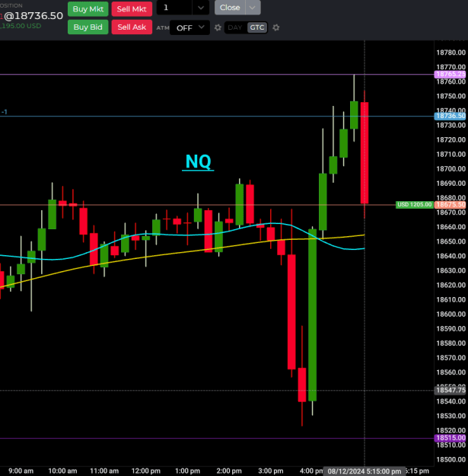Viewport: 468px width, 476px height.
Task: Click the -1 position quantity label on chart
Action: (5, 112)
